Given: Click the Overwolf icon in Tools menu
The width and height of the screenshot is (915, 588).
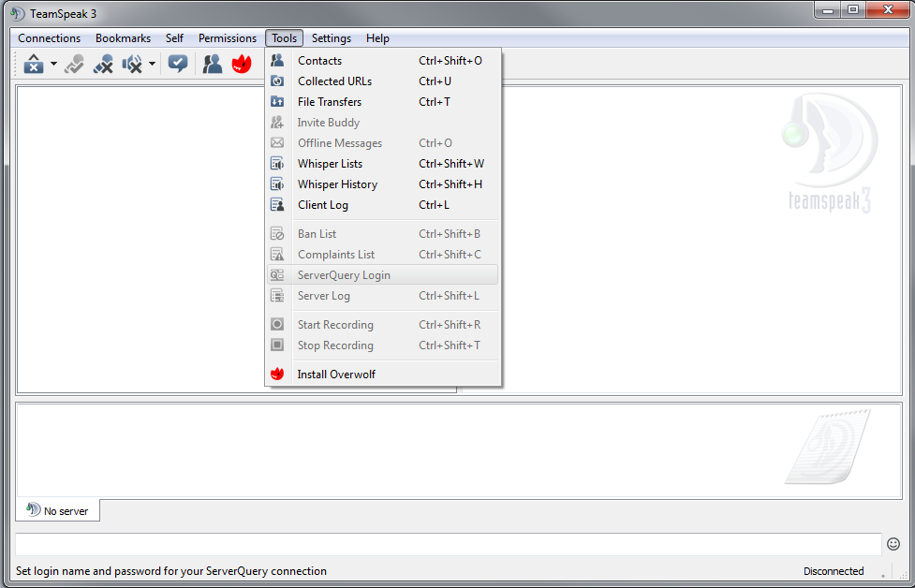Looking at the screenshot, I should pos(277,374).
